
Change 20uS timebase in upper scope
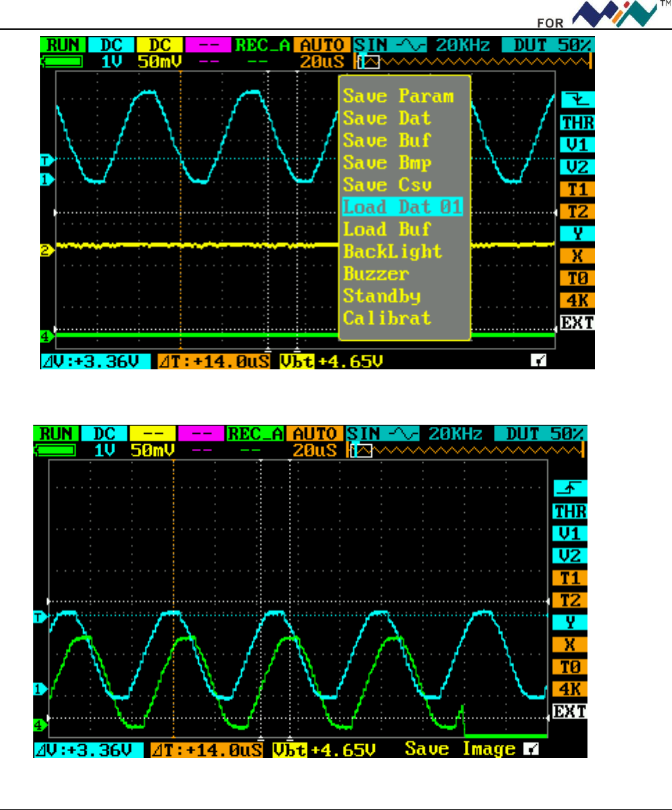tap(321, 62)
